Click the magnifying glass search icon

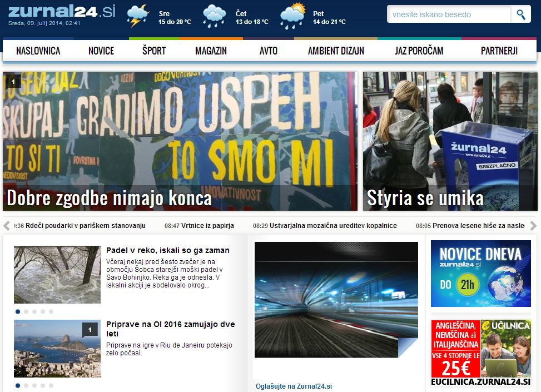point(520,14)
